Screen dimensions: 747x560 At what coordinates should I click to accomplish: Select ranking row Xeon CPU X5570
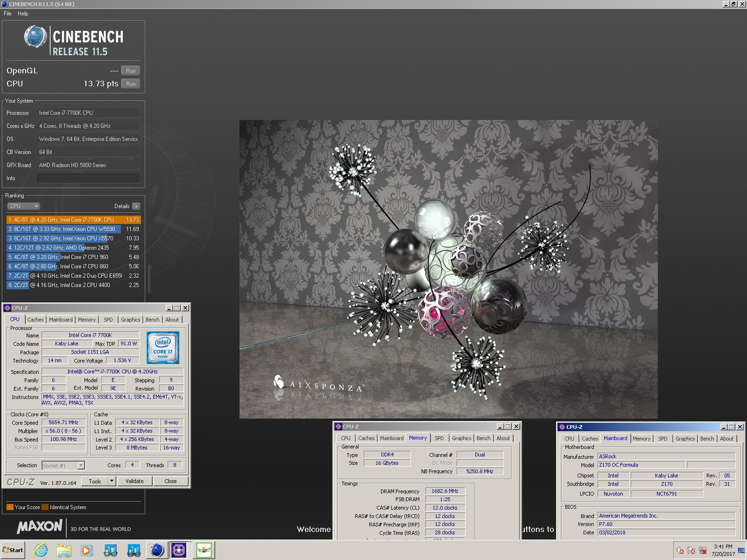tap(73, 238)
